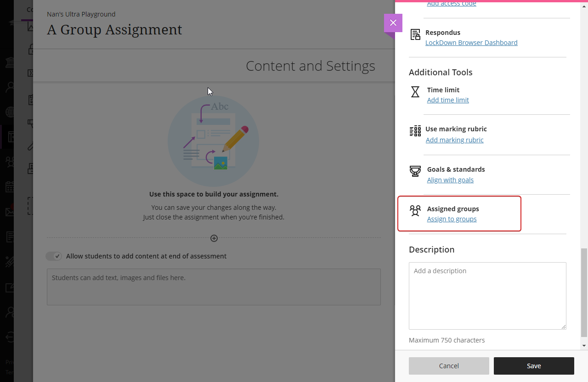Open Add marking rubric link

tap(454, 140)
